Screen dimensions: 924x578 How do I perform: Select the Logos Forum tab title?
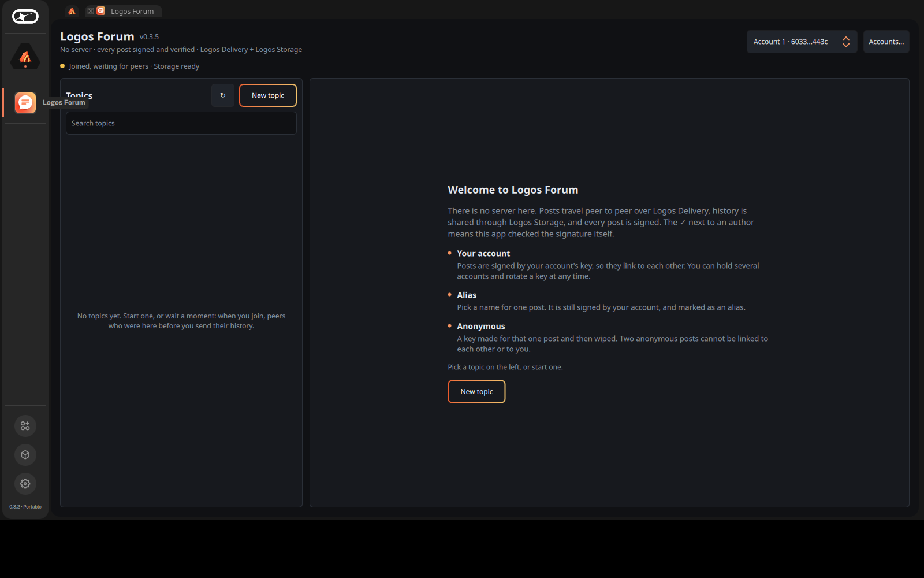[x=132, y=11]
